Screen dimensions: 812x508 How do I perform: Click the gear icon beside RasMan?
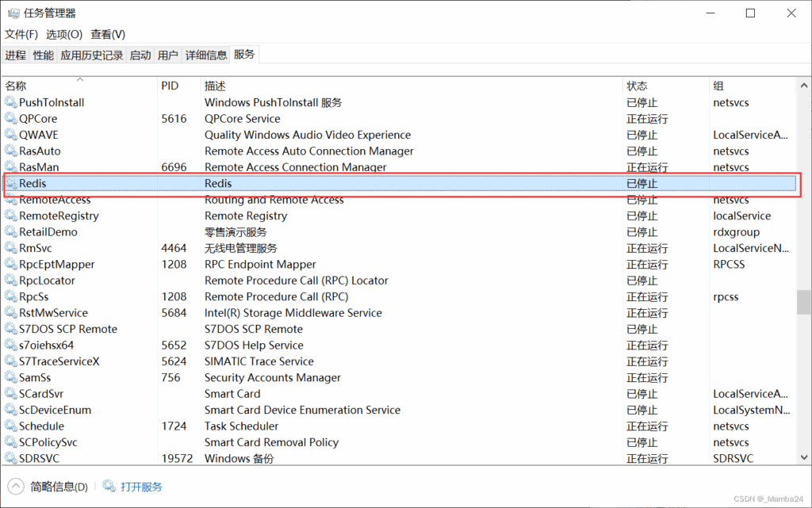click(x=10, y=167)
